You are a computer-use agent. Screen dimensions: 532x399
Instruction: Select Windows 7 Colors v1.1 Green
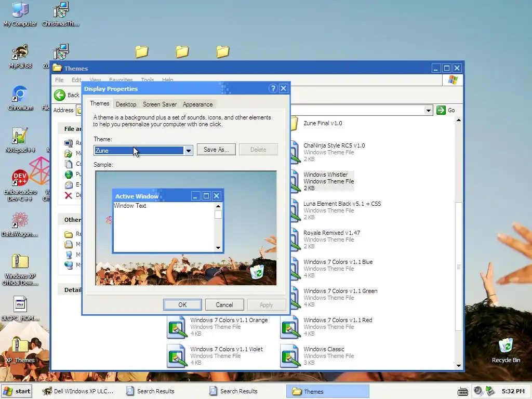(334, 298)
